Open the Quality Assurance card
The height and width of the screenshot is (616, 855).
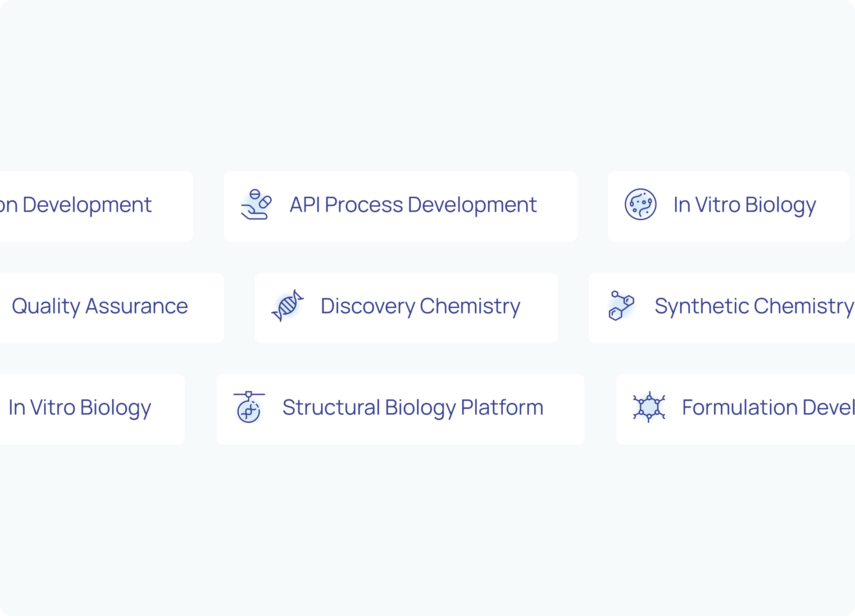coord(111,308)
